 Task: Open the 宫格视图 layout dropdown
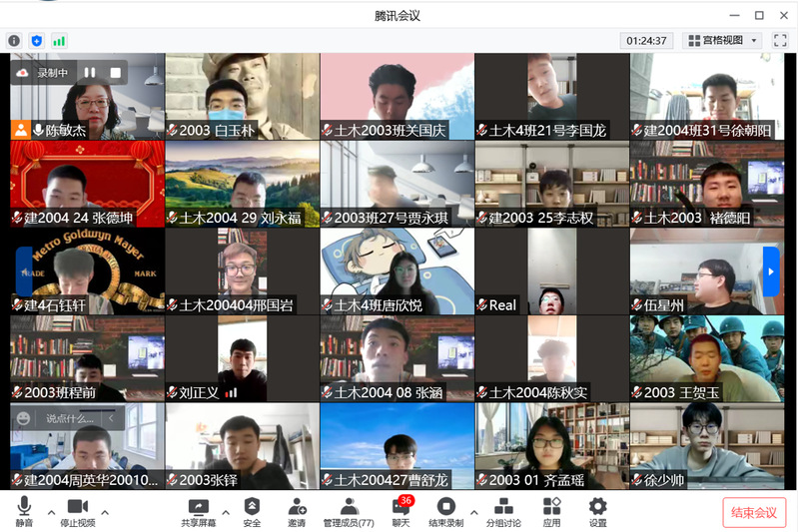[722, 41]
